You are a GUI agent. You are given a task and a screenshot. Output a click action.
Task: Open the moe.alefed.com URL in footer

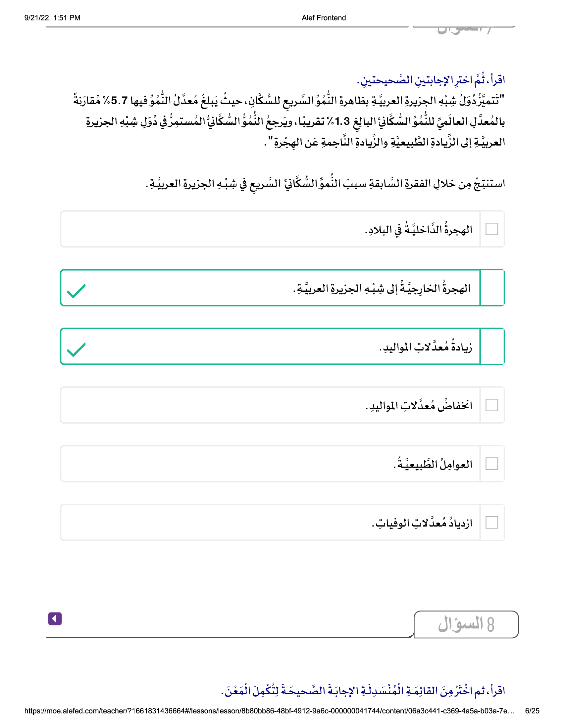269,711
